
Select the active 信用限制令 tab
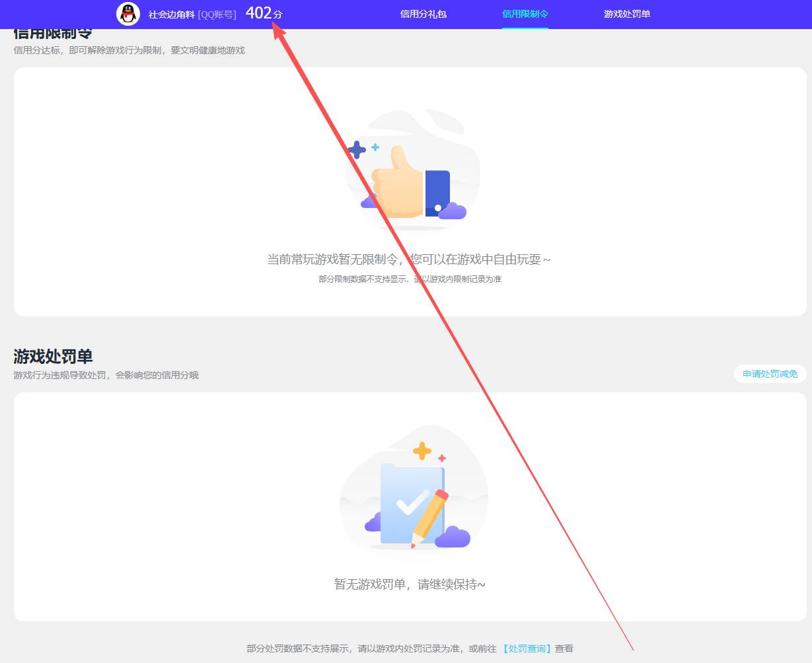[x=525, y=14]
